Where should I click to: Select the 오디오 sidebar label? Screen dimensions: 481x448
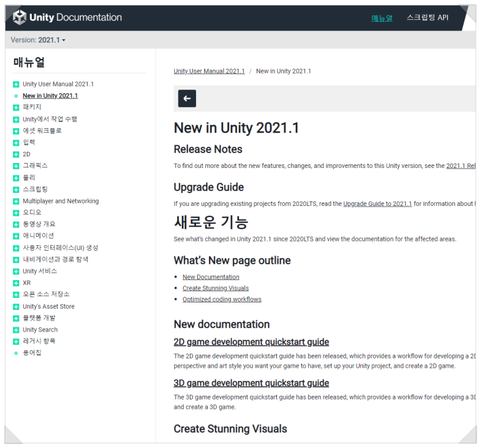coord(32,212)
